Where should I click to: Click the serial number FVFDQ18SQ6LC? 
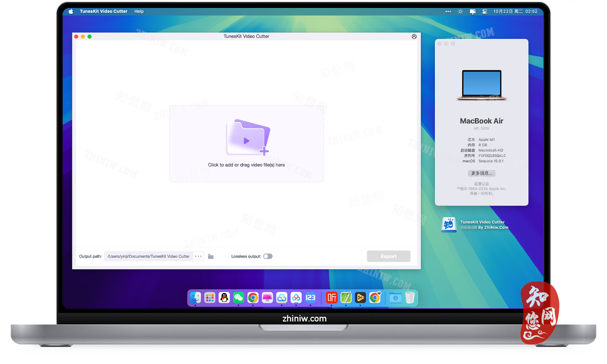pyautogui.click(x=492, y=156)
